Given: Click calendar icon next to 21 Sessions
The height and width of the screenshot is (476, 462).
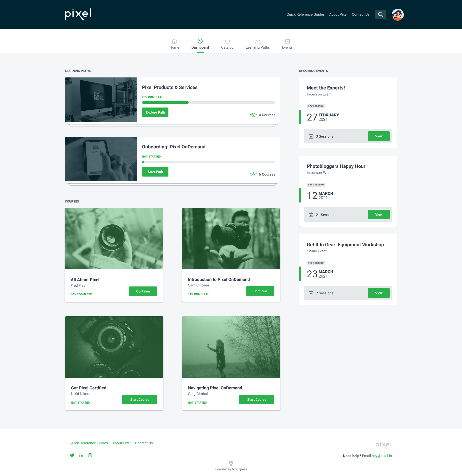Looking at the screenshot, I should (311, 215).
